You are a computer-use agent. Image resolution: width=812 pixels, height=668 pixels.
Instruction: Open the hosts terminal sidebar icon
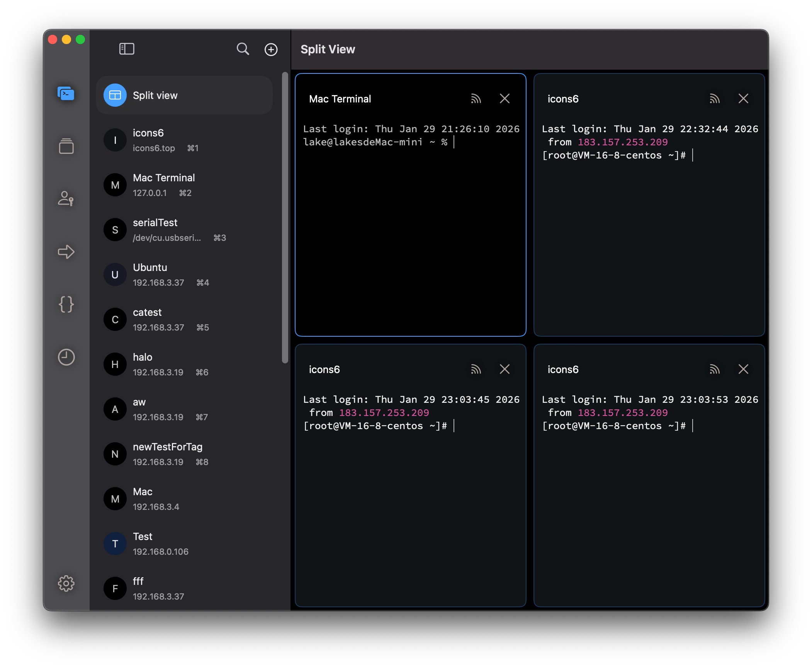coord(66,94)
